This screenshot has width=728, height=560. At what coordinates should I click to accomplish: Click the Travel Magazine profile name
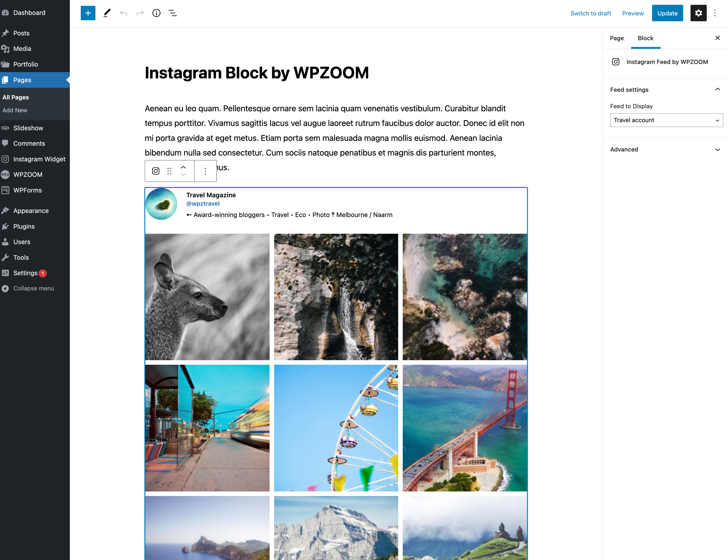coord(211,195)
